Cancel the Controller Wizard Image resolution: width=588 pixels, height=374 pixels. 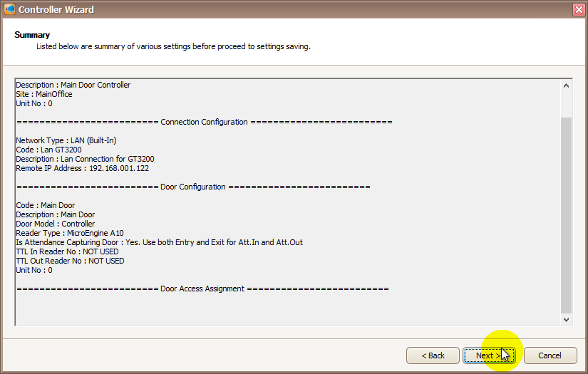click(x=550, y=355)
